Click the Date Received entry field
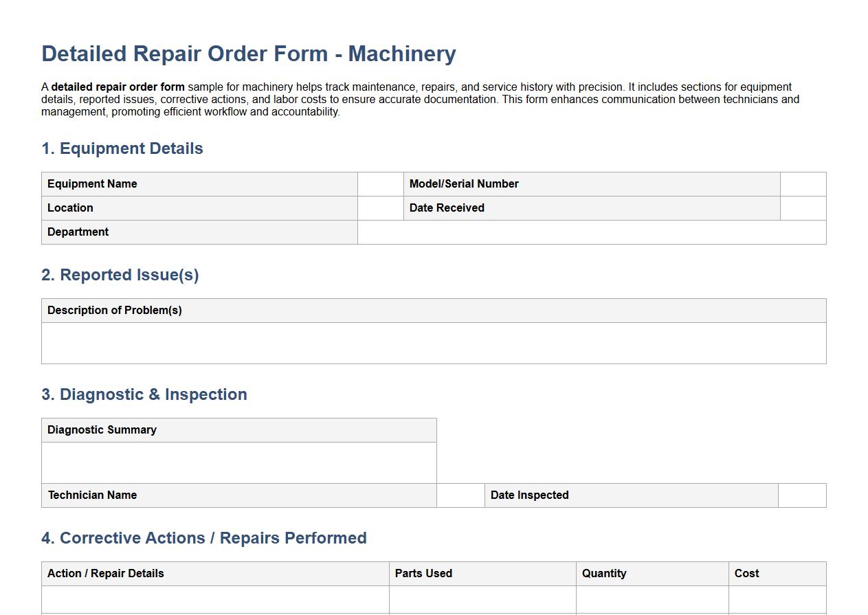 point(803,208)
